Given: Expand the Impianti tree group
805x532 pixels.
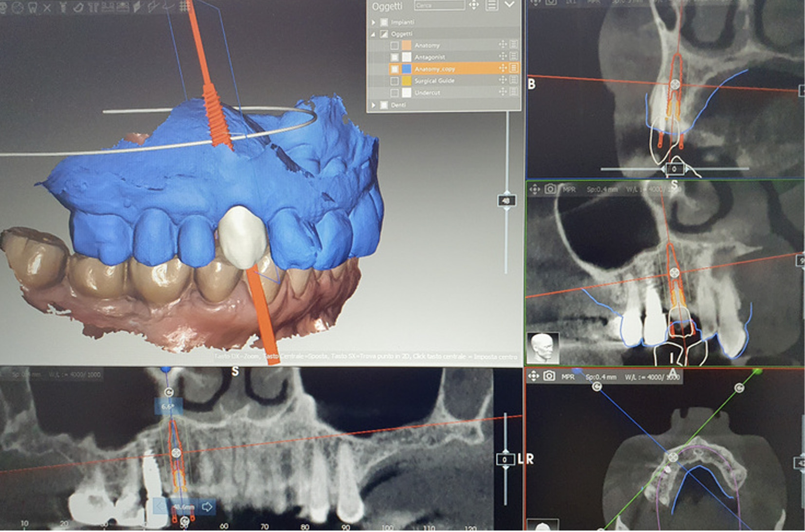Looking at the screenshot, I should click(374, 22).
